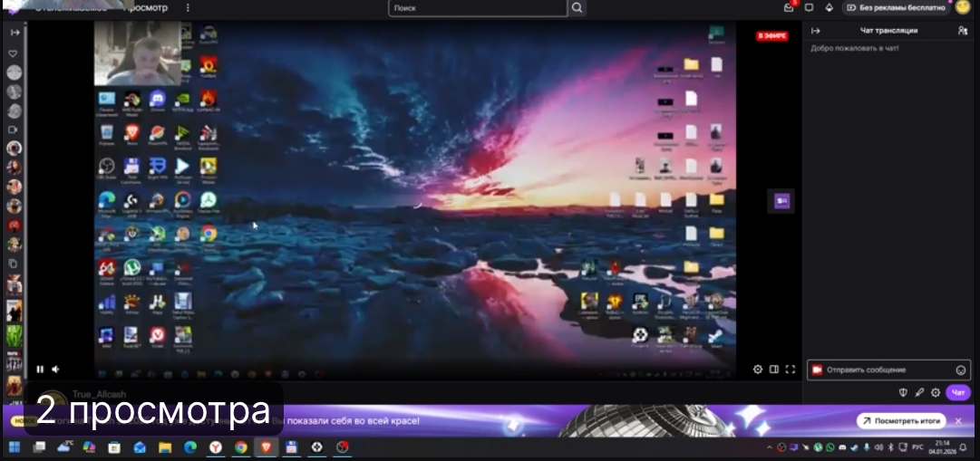Collapse the left channels sidebar arrow
Image resolution: width=980 pixels, height=461 pixels.
tap(15, 32)
